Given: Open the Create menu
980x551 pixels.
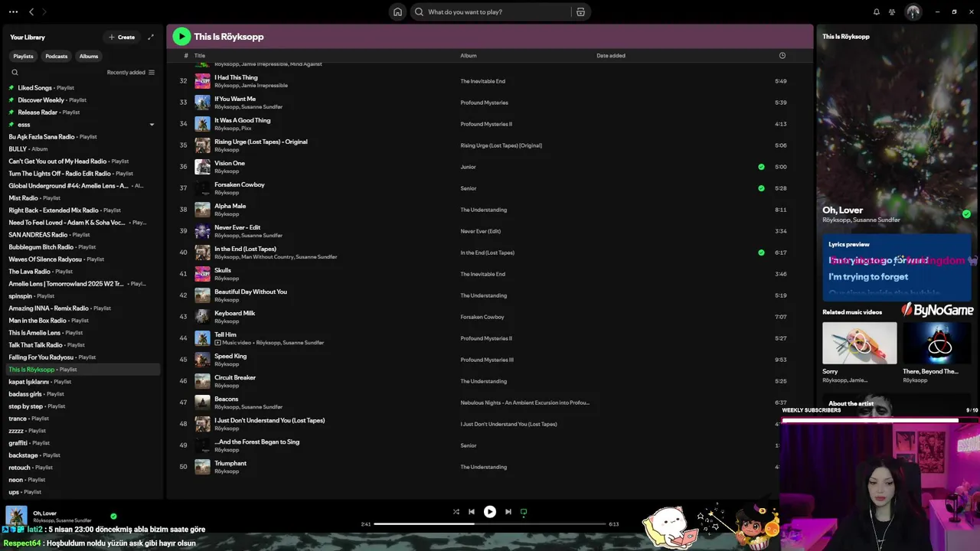Looking at the screenshot, I should 122,37.
